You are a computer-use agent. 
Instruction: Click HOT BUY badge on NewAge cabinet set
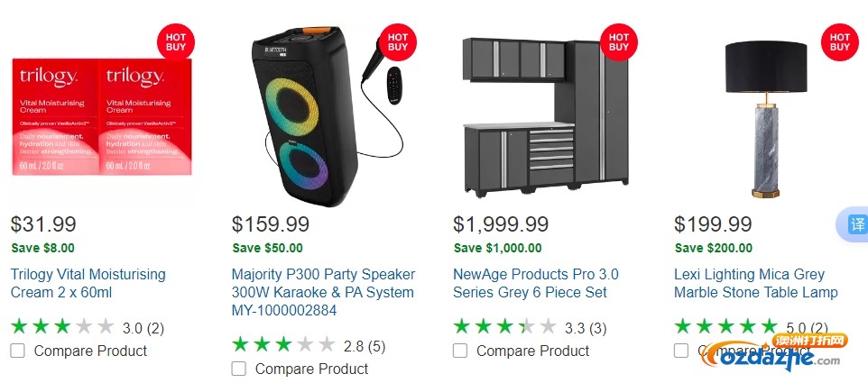pos(619,42)
